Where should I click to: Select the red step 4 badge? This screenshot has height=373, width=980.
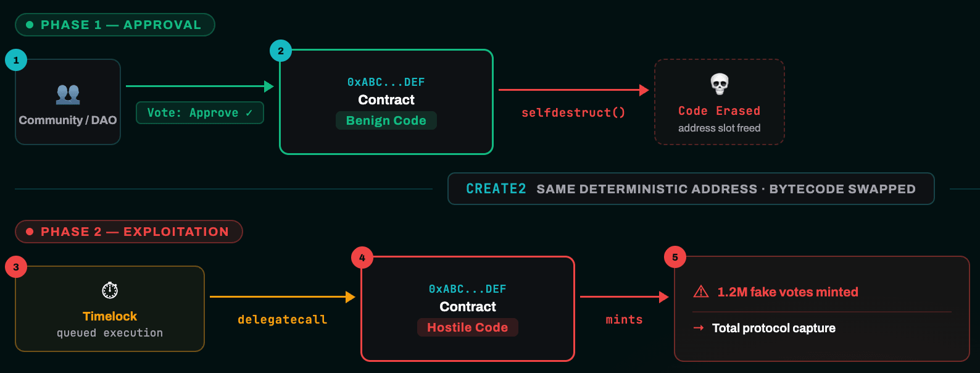(362, 258)
